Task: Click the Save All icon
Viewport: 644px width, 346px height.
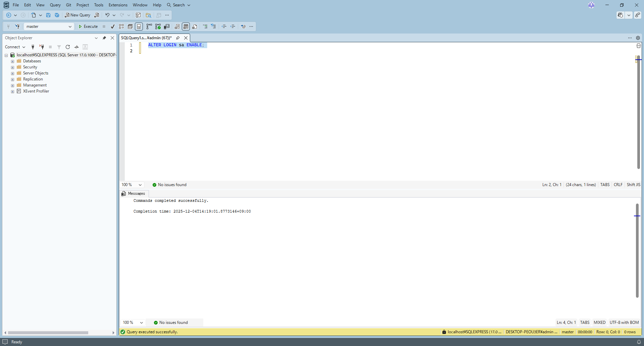Action: [x=57, y=15]
